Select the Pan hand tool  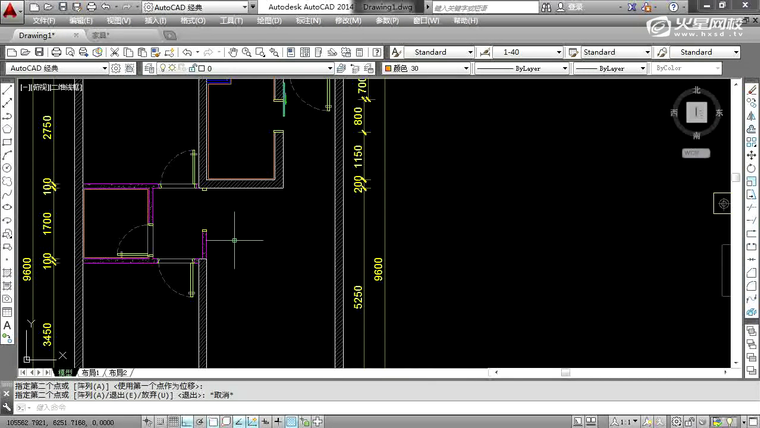click(233, 52)
